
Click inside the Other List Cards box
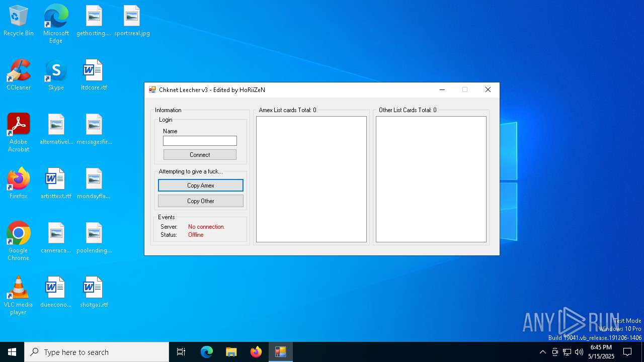click(x=431, y=179)
